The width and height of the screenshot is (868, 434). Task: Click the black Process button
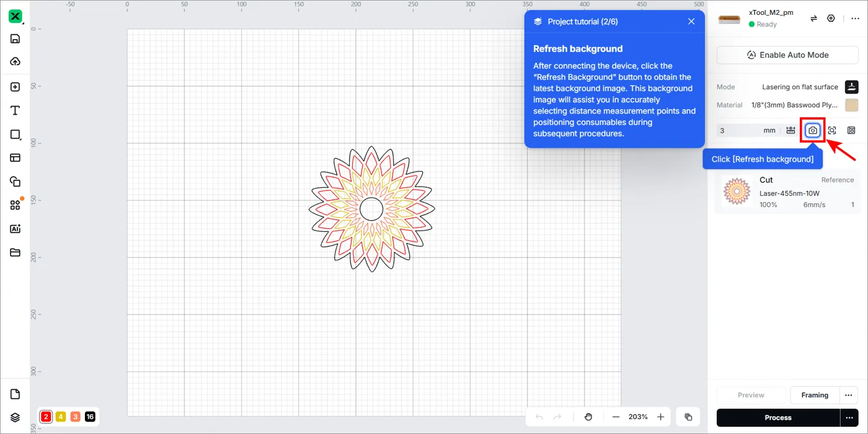778,418
